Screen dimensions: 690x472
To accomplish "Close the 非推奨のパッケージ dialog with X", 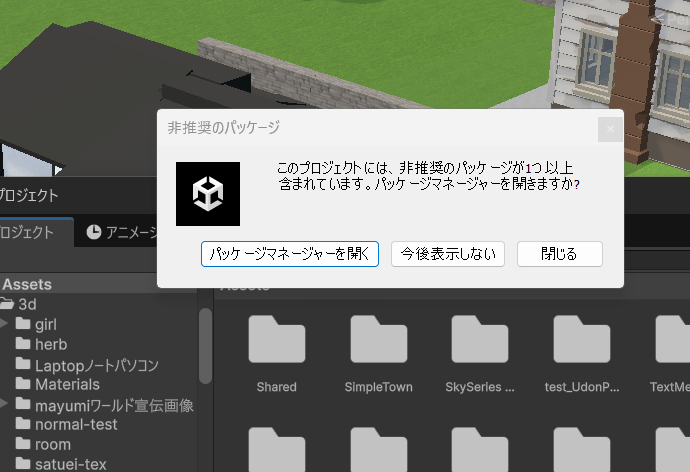I will point(610,129).
